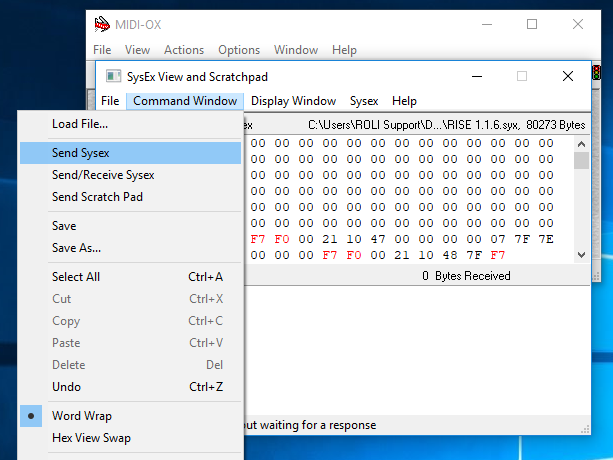The image size is (613, 460).
Task: Click the SysEx View window icon
Action: [x=114, y=76]
